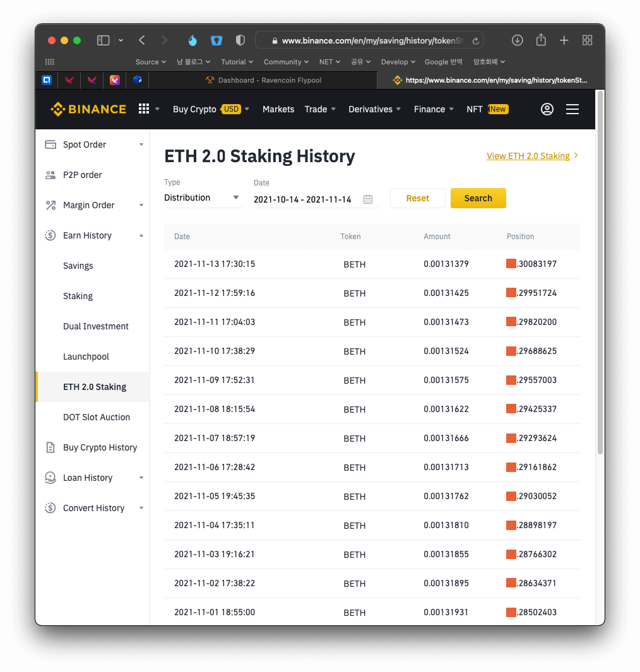Open the Buy Crypto USD dropdown
This screenshot has height=672, width=640.
click(211, 109)
